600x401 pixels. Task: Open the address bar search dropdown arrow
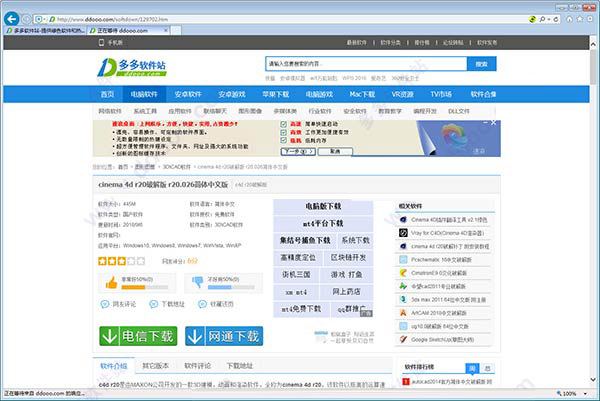coord(548,19)
